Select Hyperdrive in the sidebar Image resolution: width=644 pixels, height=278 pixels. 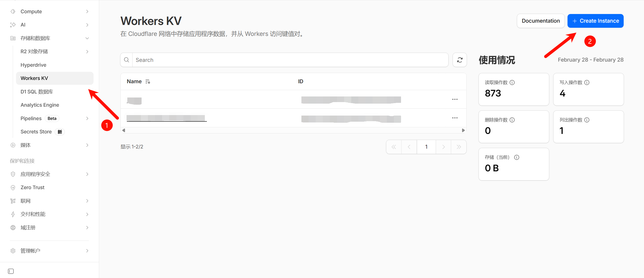[x=33, y=65]
